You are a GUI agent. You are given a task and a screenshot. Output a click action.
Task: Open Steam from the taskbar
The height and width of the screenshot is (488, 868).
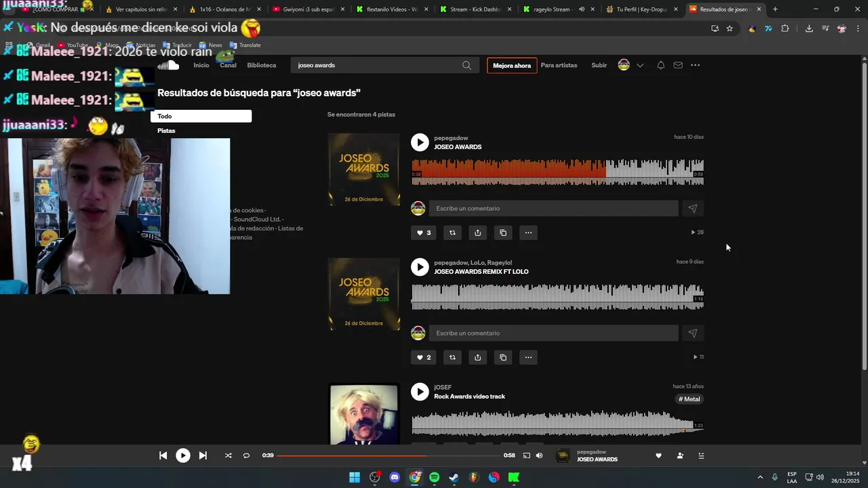tap(454, 477)
